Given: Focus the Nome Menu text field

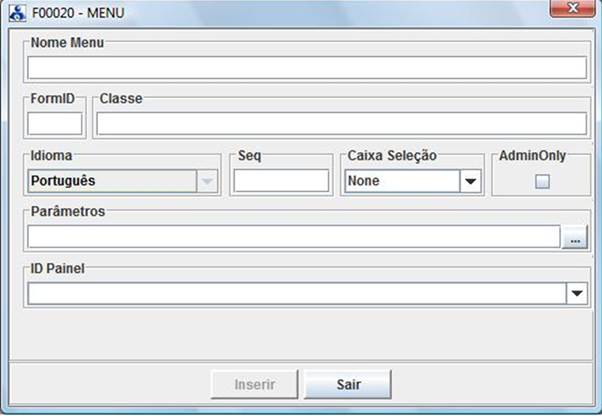Looking at the screenshot, I should click(x=306, y=68).
